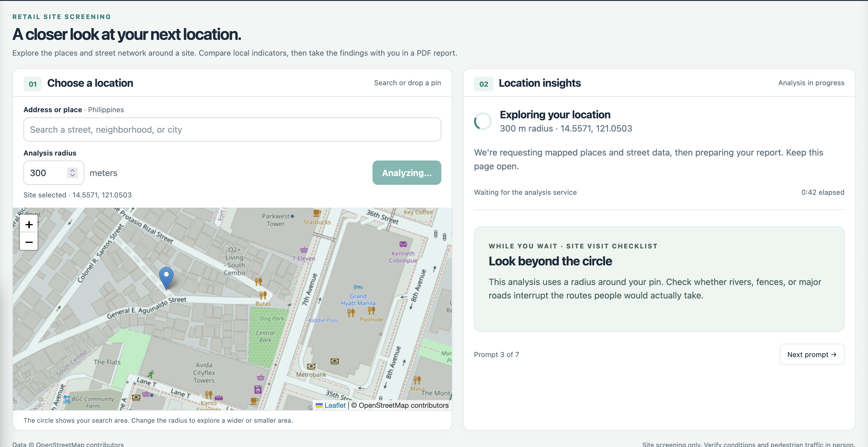This screenshot has width=868, height=447.
Task: Click the Masa restaurant icon
Action: click(x=417, y=380)
